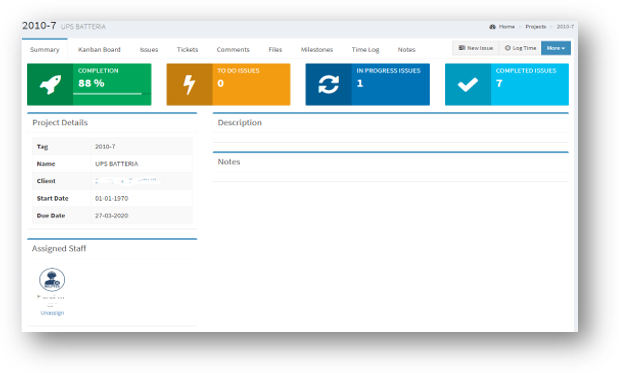619x373 pixels.
Task: Open the More dropdown menu
Action: (x=556, y=48)
